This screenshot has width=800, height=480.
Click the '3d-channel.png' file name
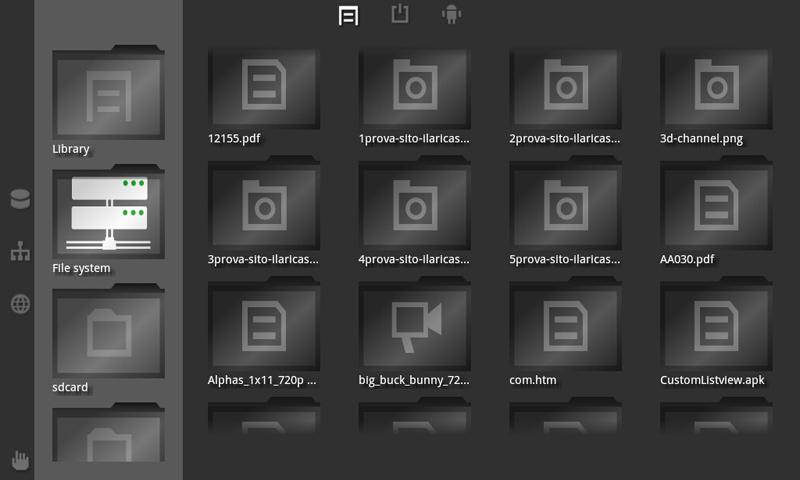(701, 139)
